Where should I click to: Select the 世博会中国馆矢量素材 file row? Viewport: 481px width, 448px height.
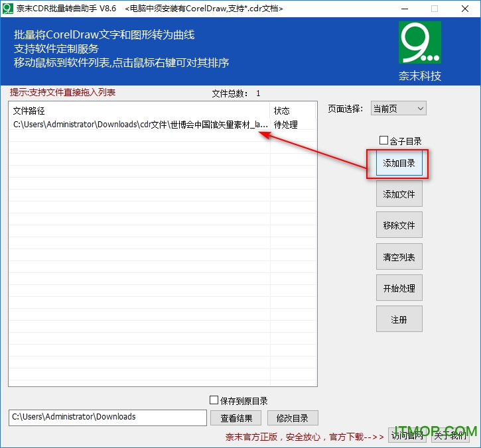(141, 125)
